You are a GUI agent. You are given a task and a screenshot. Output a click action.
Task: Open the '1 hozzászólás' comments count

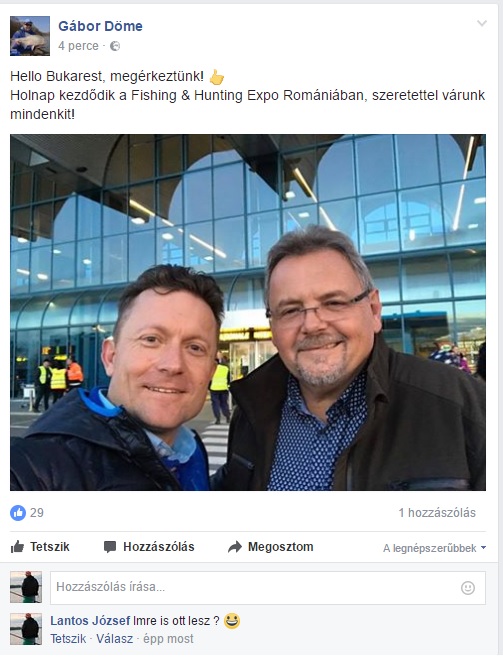pyautogui.click(x=437, y=513)
